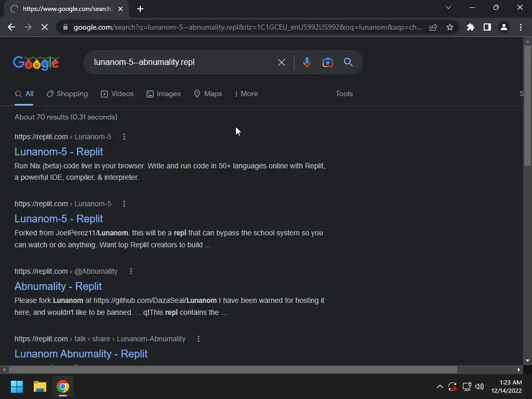This screenshot has height=399, width=532.
Task: Show hidden system tray icons
Action: [440, 387]
